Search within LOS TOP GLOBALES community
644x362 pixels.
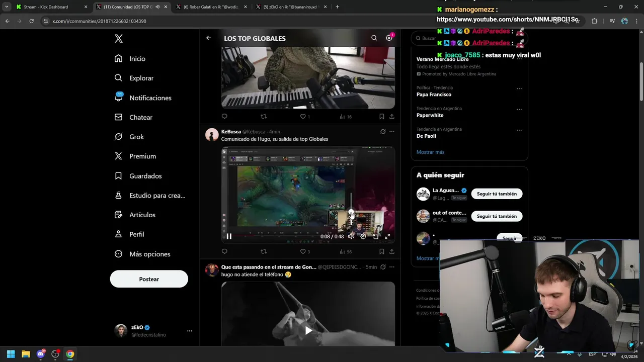(374, 38)
